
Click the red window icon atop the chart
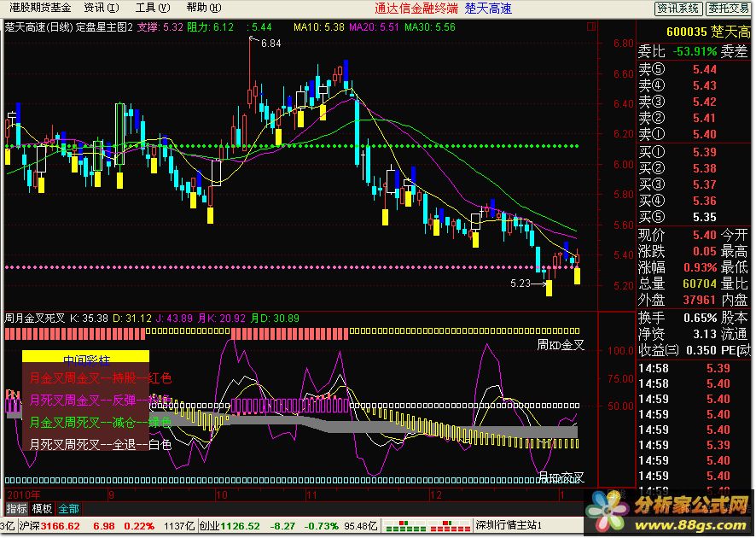(591, 27)
